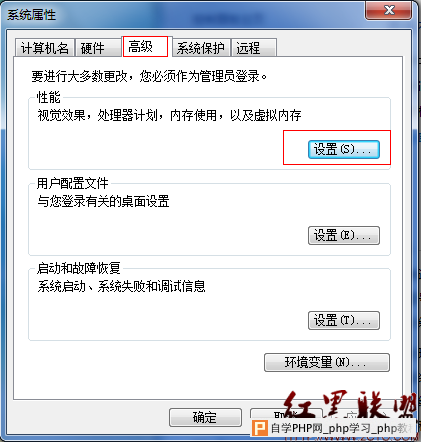Click the 系统属性 title bar text
The image size is (421, 442).
tap(31, 15)
